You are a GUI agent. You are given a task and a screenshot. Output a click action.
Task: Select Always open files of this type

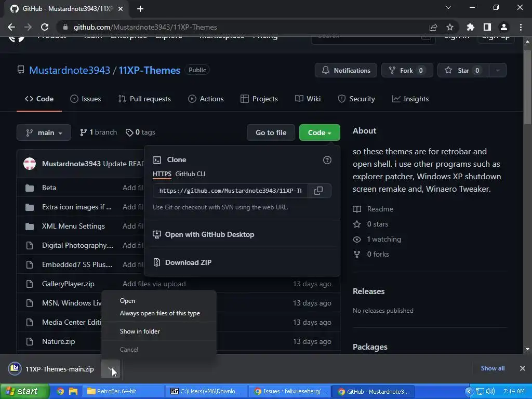tap(159, 313)
